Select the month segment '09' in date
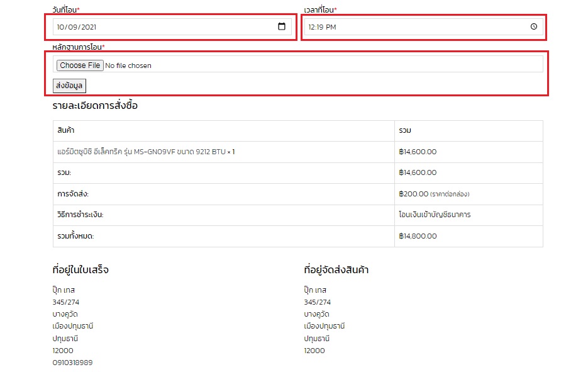 tap(74, 27)
